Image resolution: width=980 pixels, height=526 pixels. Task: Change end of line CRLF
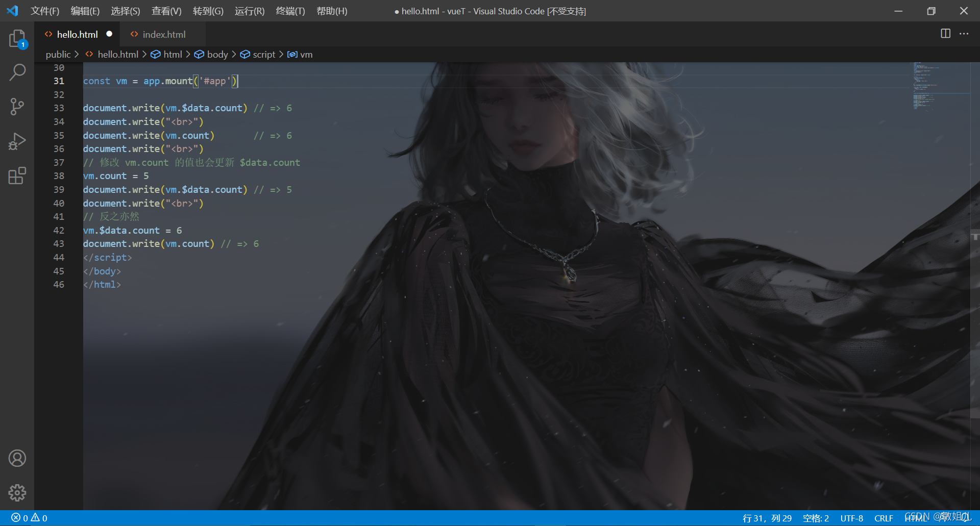coord(884,518)
